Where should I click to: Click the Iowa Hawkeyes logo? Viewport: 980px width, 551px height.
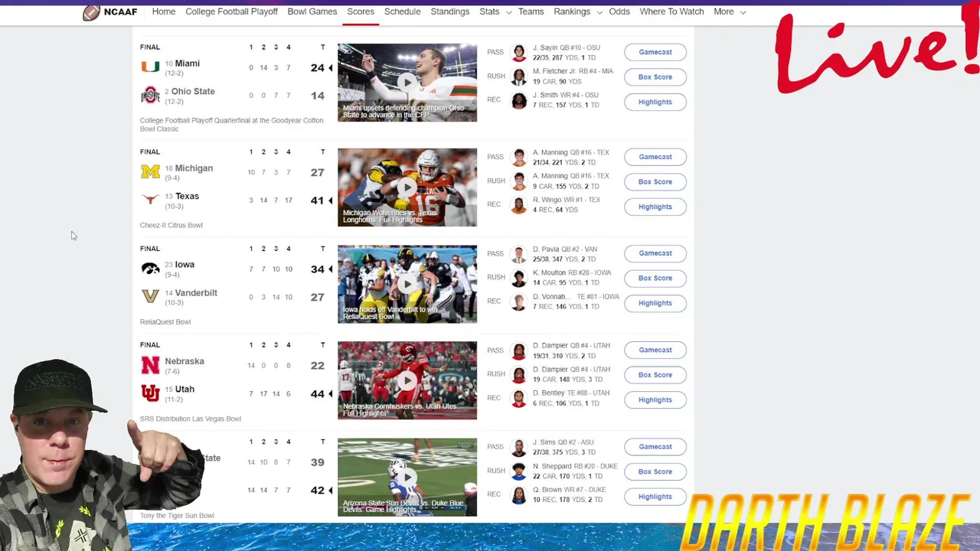[150, 269]
